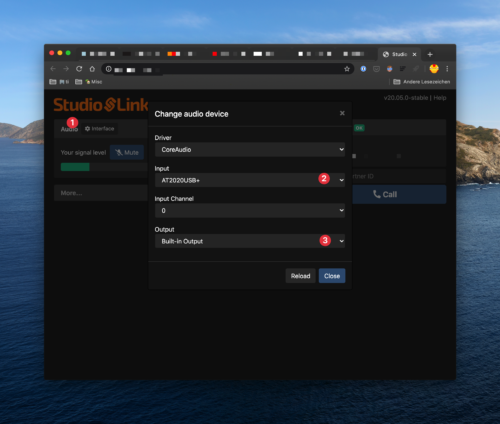
Task: Switch to the Studio browser tab
Action: [399, 54]
